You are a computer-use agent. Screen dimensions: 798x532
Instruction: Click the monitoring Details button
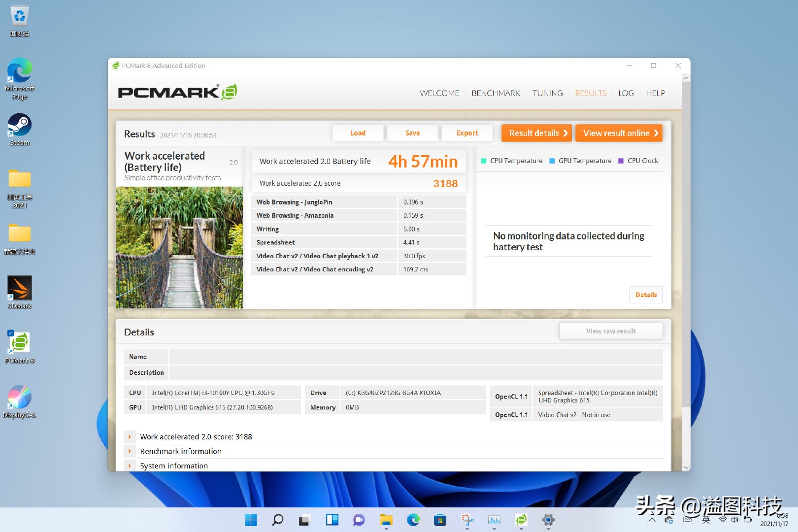(x=646, y=295)
